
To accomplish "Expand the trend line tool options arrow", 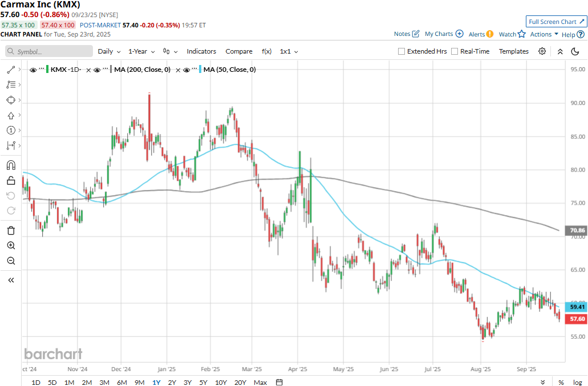I will (19, 70).
